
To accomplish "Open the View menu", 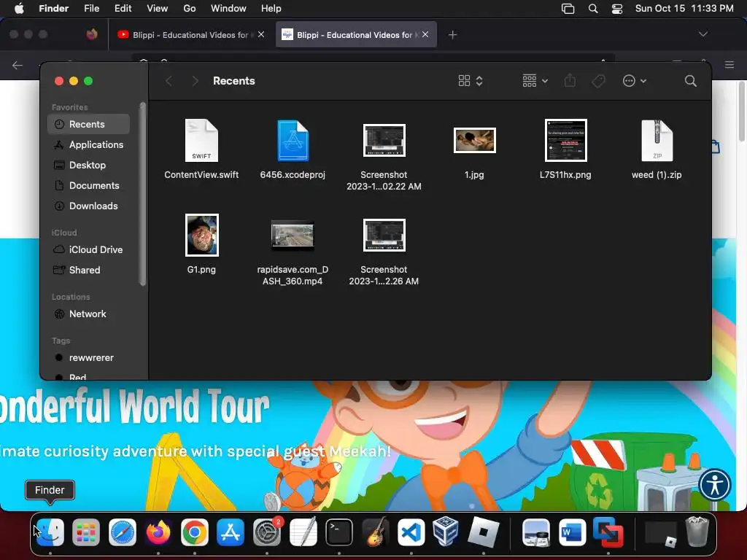I will tap(158, 9).
